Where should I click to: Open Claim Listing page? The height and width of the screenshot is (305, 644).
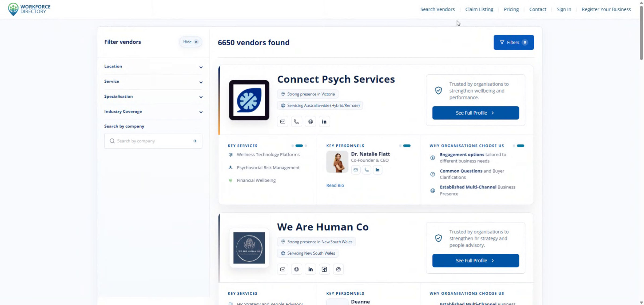coord(479,9)
